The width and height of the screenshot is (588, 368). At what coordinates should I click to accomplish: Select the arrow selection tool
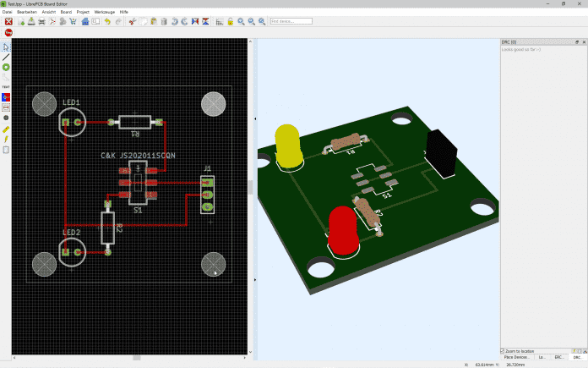6,47
